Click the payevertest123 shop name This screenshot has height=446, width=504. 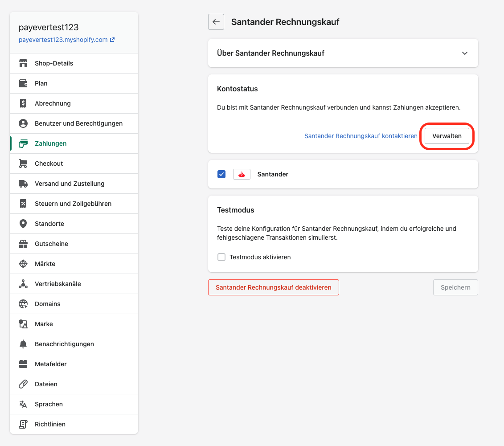pyautogui.click(x=49, y=27)
